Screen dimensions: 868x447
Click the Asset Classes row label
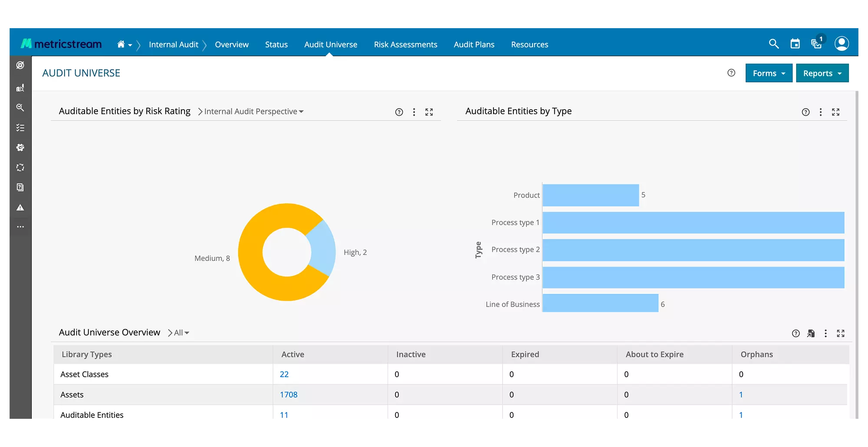(x=84, y=374)
